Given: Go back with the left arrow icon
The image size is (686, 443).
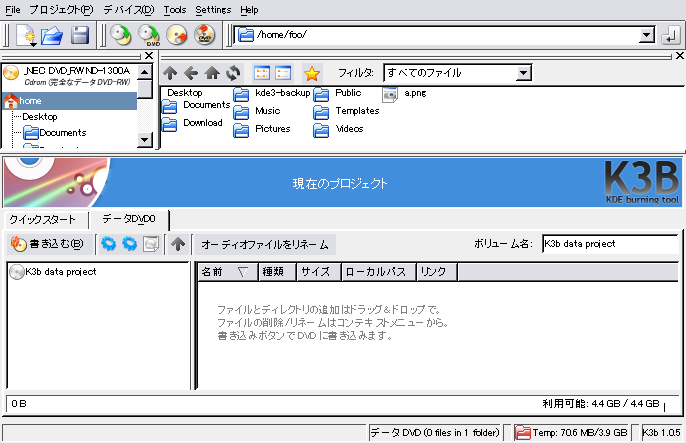Looking at the screenshot, I should [x=190, y=73].
